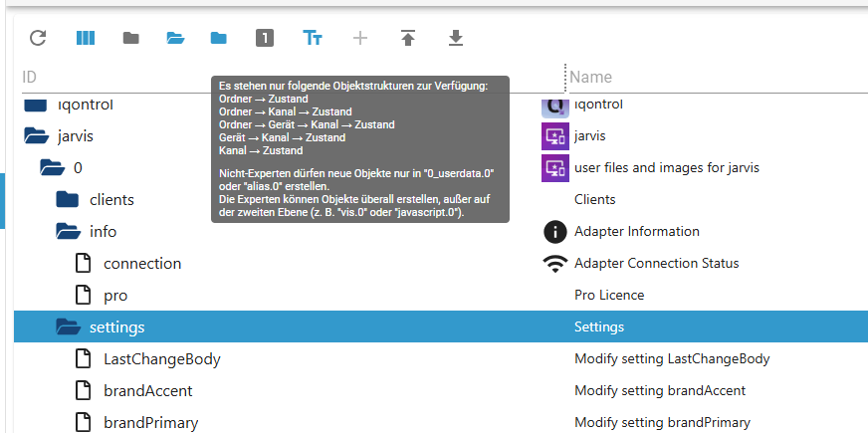Click the refresh tree icon

[38, 39]
